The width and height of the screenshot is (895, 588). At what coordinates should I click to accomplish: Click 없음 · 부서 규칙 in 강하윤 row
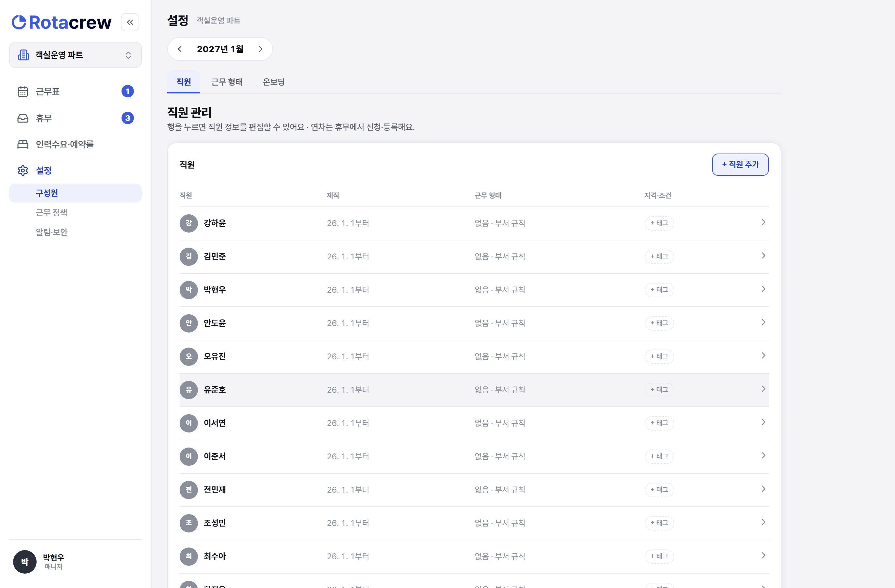click(x=500, y=223)
